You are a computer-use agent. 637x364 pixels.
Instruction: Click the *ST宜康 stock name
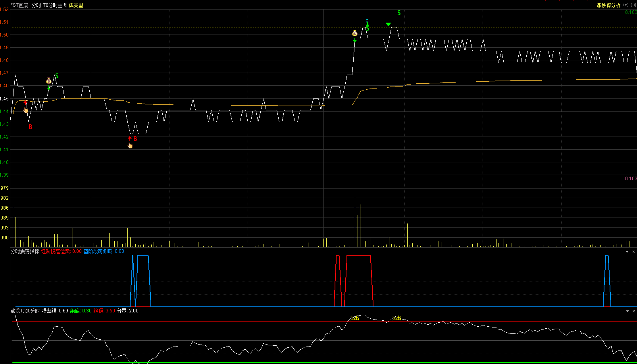coord(19,5)
